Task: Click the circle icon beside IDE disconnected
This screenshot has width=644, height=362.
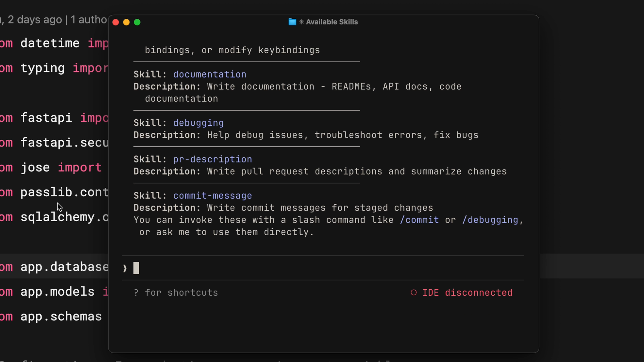Action: [x=414, y=293]
